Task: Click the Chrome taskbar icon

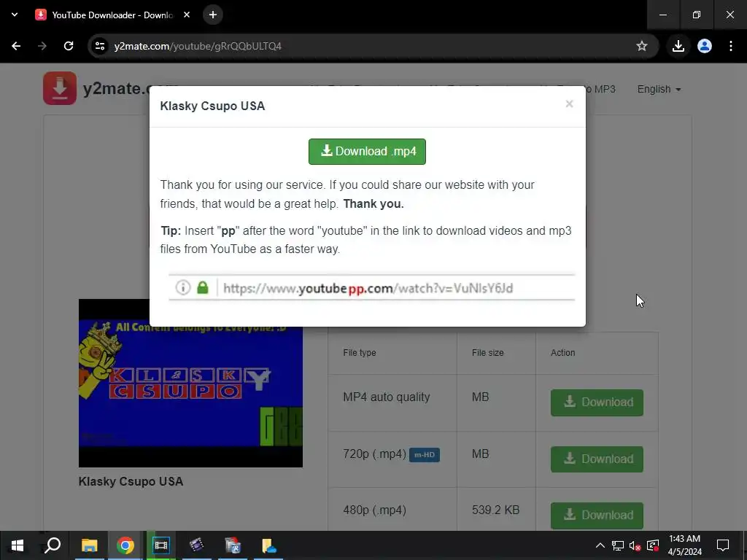Action: [x=125, y=545]
